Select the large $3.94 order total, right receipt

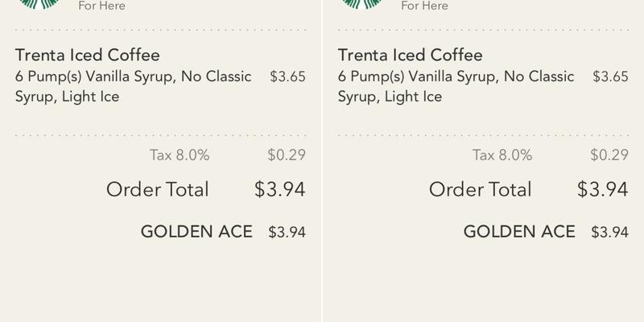pos(603,190)
